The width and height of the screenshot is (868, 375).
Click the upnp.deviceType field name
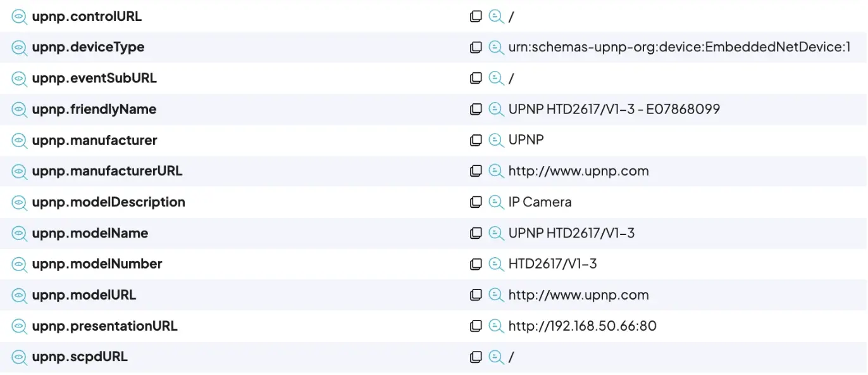pos(88,48)
